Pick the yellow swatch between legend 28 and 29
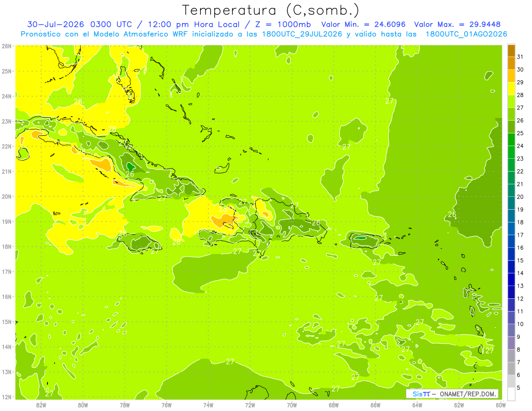This screenshot has height=411, width=532. click(x=511, y=89)
